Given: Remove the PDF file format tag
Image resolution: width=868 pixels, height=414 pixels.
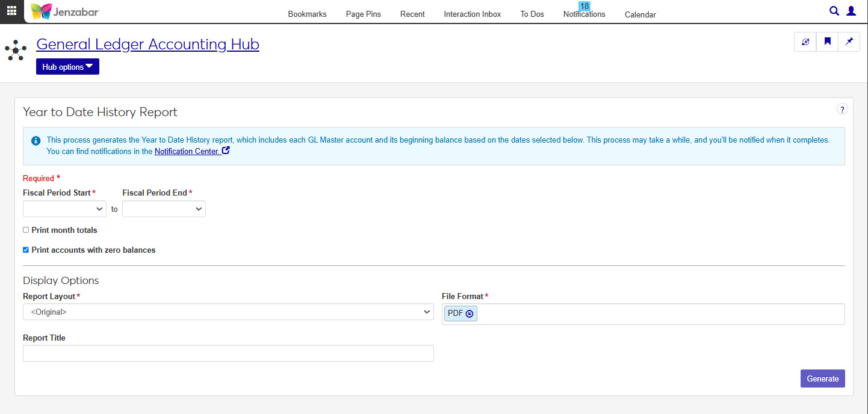Looking at the screenshot, I should pos(470,314).
